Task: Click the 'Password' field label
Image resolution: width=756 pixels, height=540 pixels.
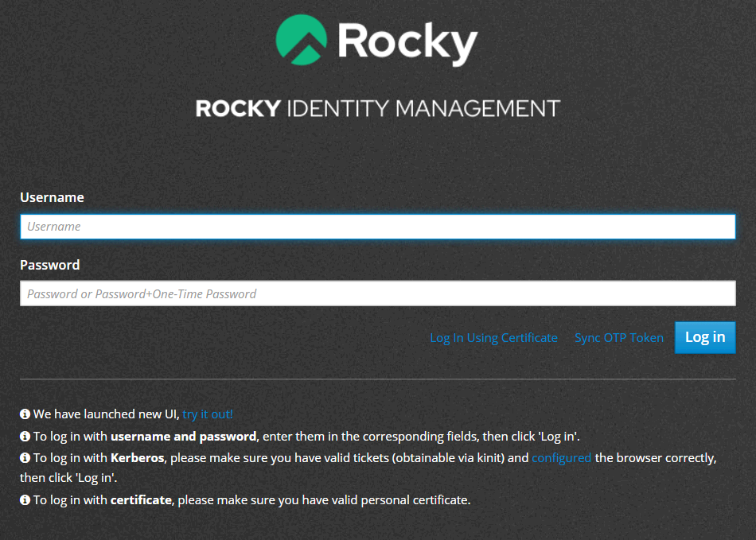Action: [x=49, y=265]
